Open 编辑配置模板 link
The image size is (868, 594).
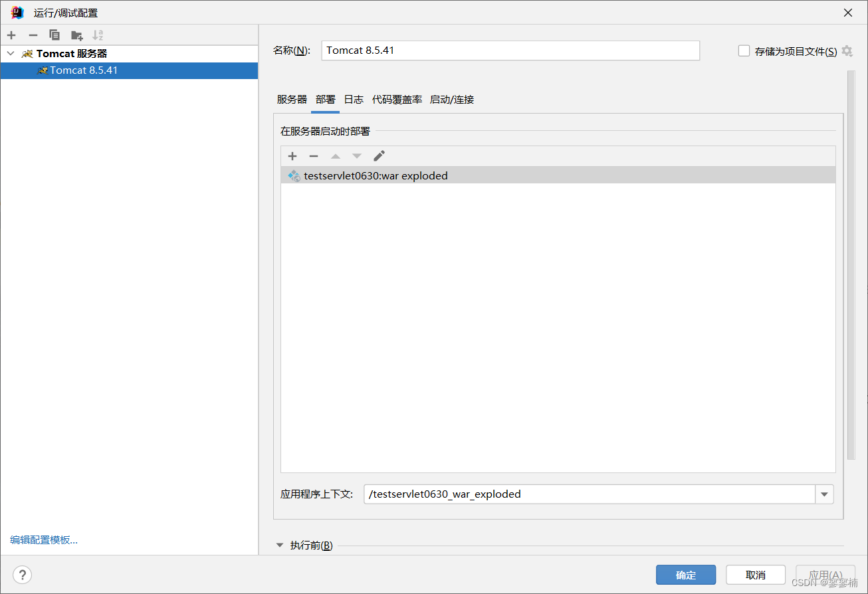[44, 540]
